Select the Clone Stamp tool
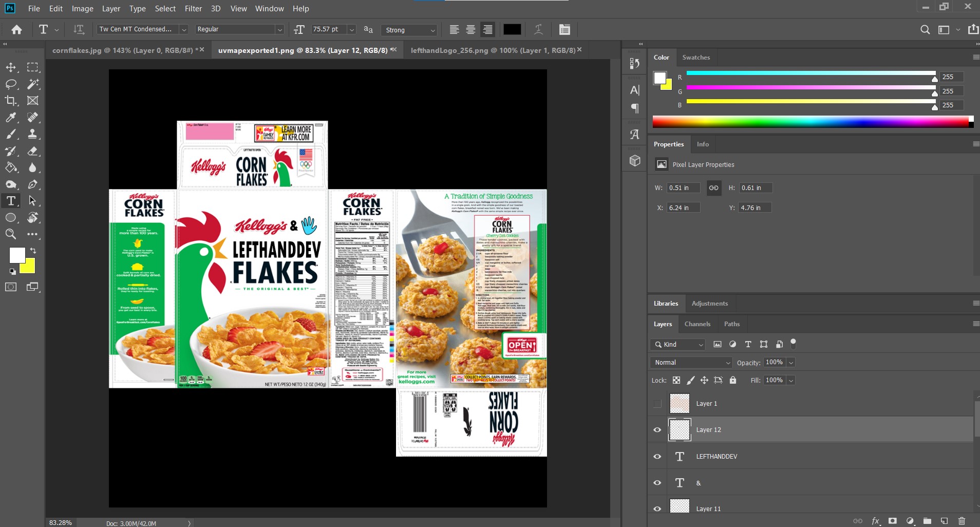 click(x=32, y=134)
